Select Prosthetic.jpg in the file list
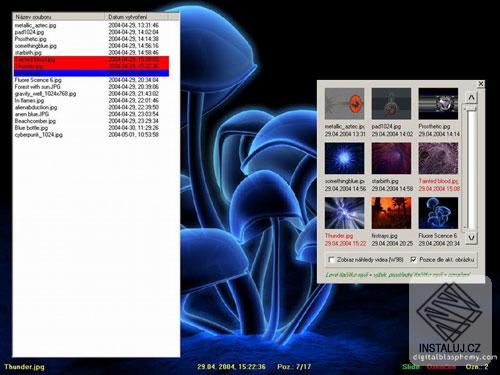This screenshot has height=375, width=500. [x=91, y=39]
